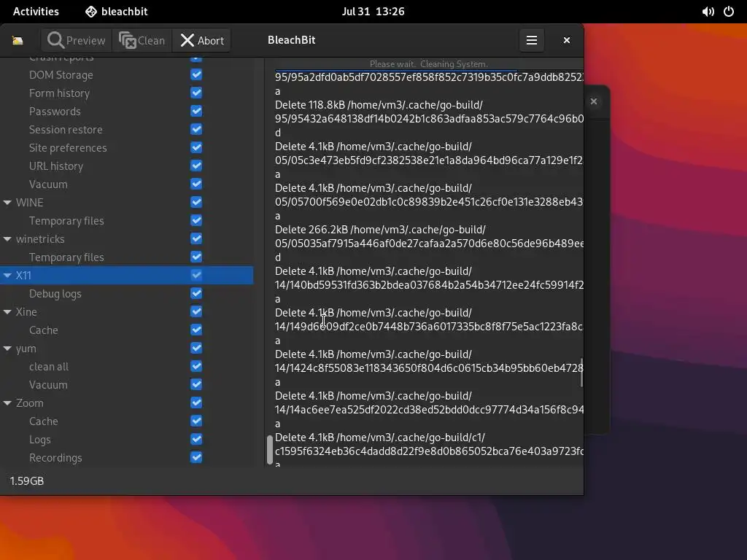This screenshot has height=560, width=747.
Task: Toggle the WINE checkbox
Action: [x=196, y=203]
